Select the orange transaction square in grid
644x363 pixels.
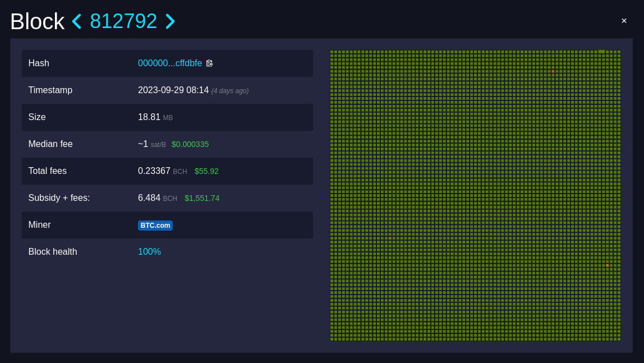607,266
